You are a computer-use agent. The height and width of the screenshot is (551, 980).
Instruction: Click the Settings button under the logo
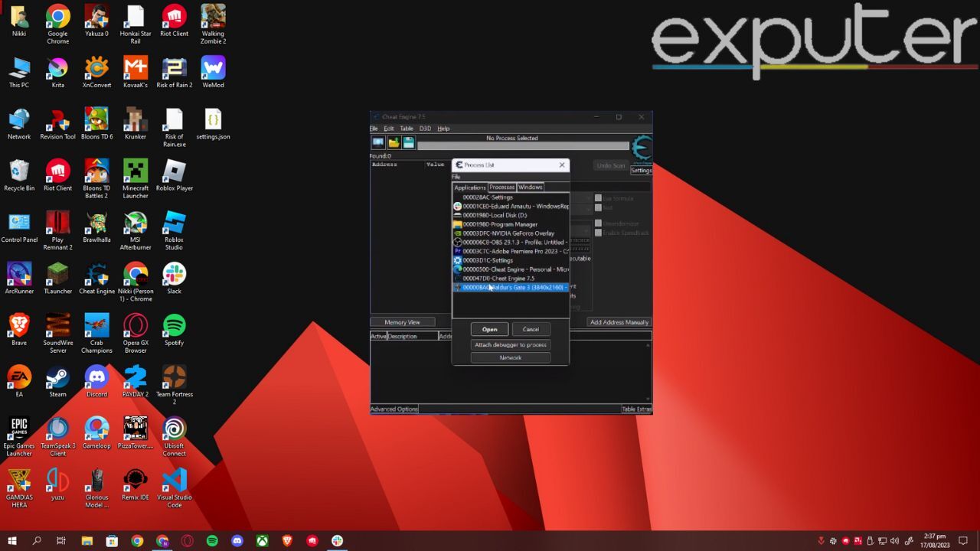click(642, 171)
